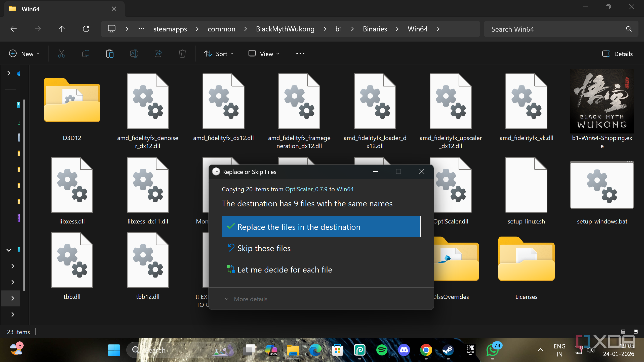Open Discord from the taskbar
644x362 pixels.
pyautogui.click(x=404, y=350)
